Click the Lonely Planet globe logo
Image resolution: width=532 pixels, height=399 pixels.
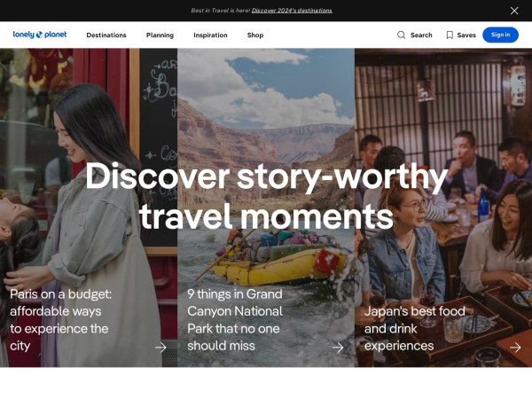pyautogui.click(x=40, y=35)
